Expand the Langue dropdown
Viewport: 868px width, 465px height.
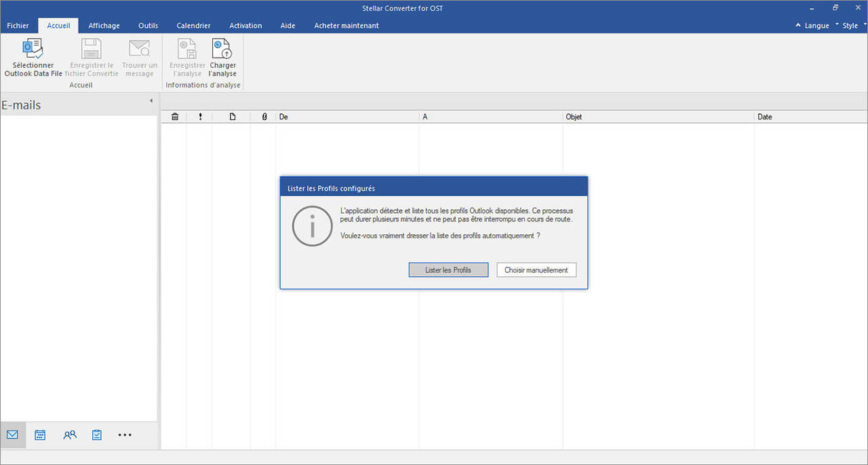816,26
